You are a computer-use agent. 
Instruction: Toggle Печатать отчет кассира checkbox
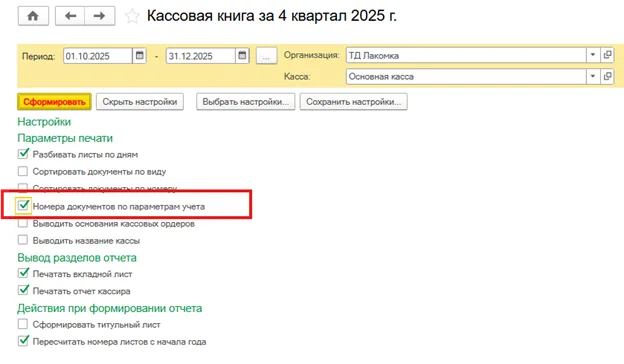[23, 290]
